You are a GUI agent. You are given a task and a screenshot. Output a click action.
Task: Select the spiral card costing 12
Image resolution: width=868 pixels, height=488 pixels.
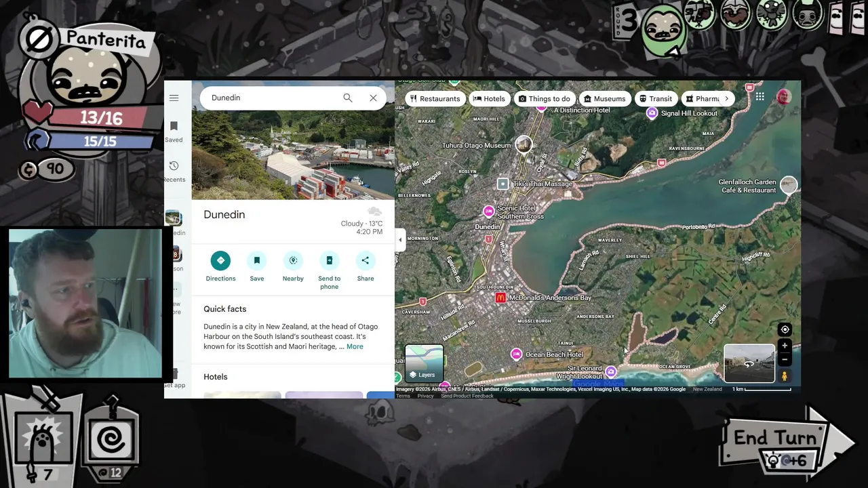[x=110, y=441]
